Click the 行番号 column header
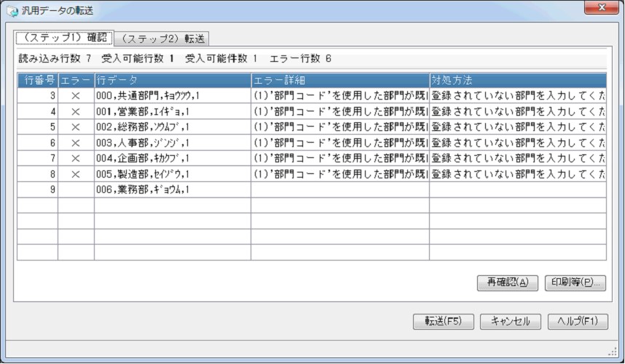This screenshot has width=625, height=364. [x=37, y=79]
